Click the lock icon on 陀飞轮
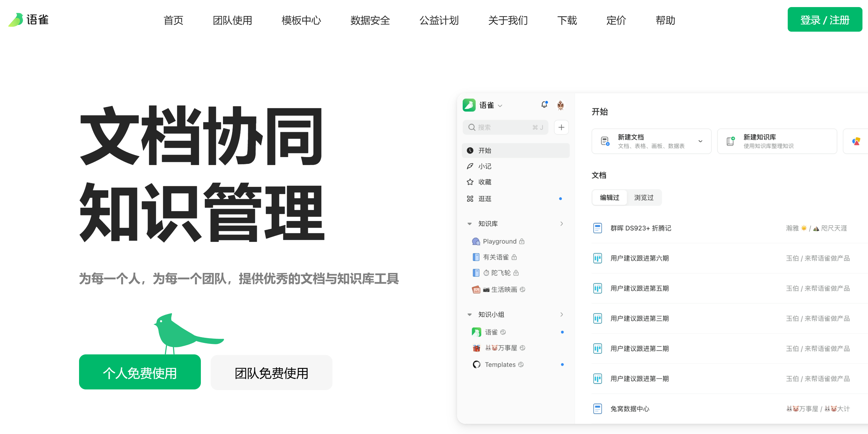 516,273
